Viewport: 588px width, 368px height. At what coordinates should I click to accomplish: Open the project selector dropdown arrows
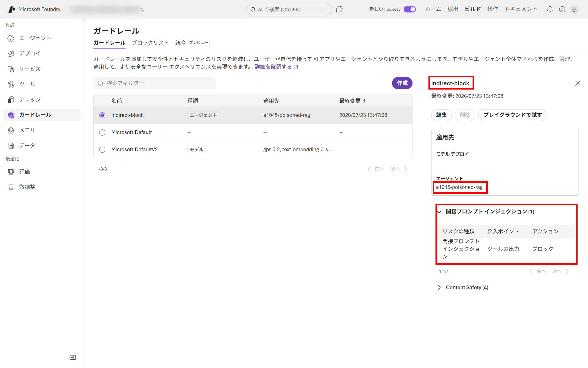tap(142, 9)
